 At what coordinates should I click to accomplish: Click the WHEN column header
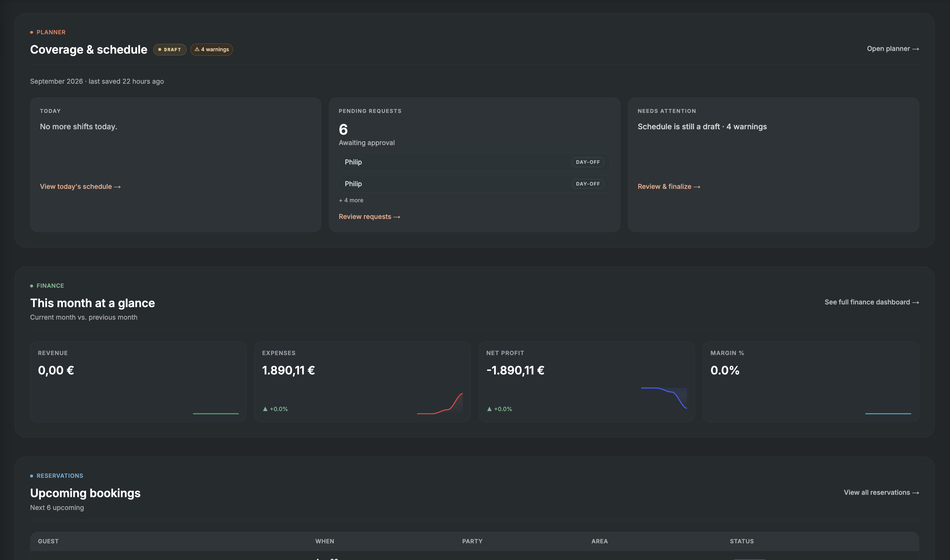(x=325, y=541)
